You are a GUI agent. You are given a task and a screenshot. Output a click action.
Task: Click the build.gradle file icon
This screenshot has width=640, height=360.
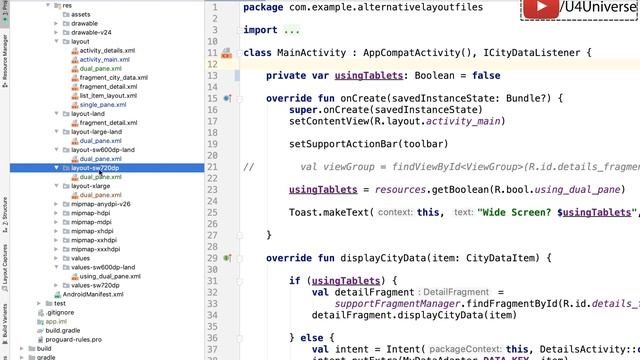coord(40,331)
